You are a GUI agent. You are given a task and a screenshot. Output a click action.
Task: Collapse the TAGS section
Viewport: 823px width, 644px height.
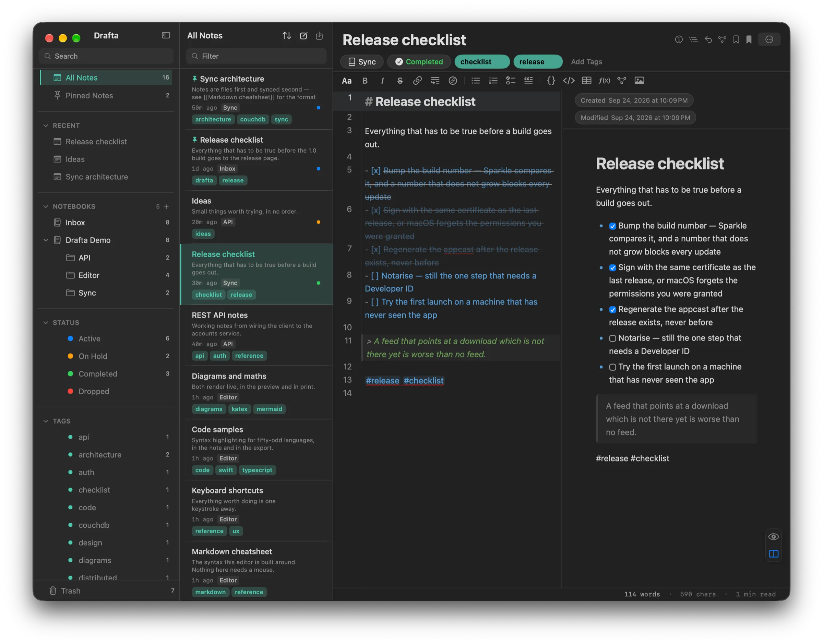[x=46, y=421]
